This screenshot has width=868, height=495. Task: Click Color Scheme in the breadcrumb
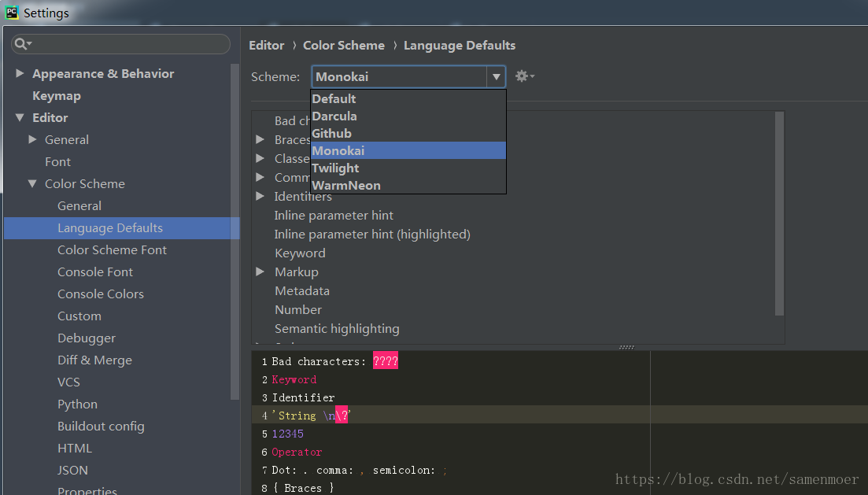[x=344, y=46]
